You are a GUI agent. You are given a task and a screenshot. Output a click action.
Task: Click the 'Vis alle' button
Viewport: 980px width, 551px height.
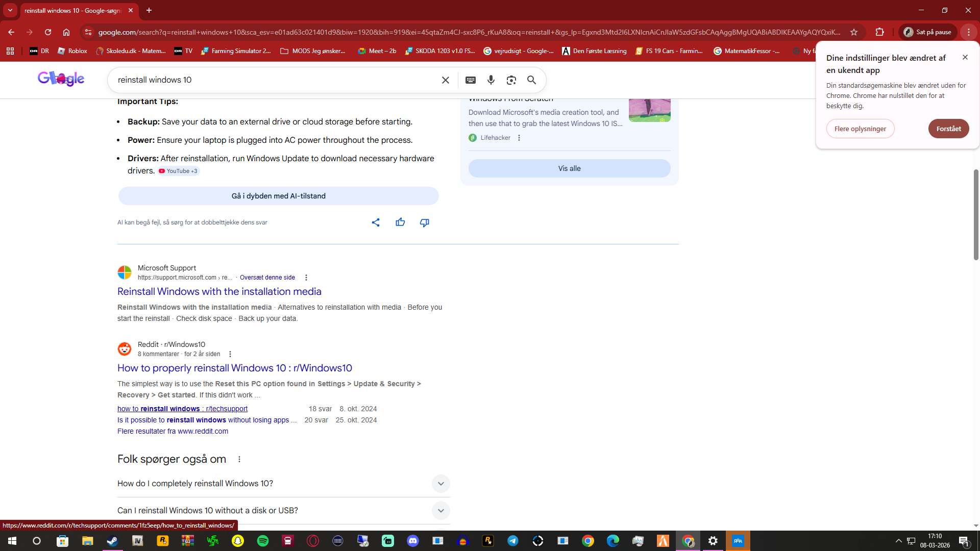569,168
